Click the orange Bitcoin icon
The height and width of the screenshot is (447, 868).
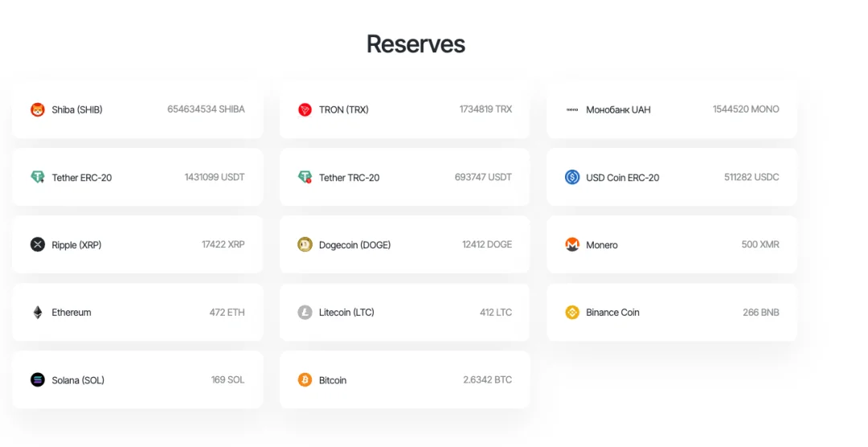click(x=305, y=380)
